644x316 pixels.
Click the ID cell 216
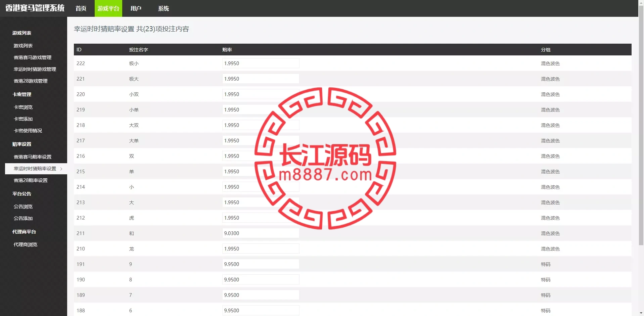coord(81,156)
